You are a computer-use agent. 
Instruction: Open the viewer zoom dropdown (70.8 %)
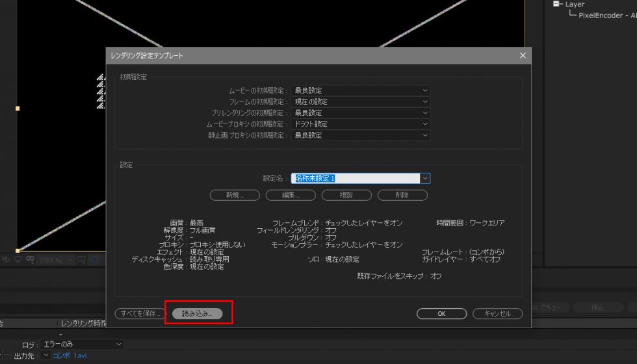[57, 259]
